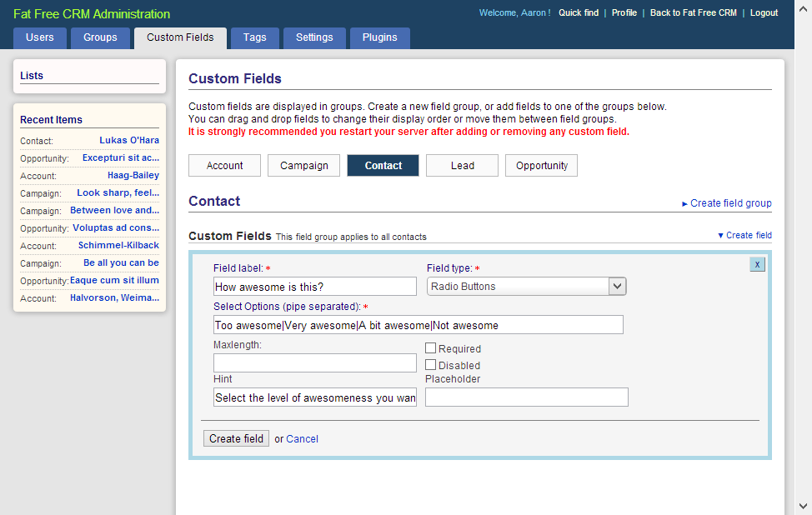This screenshot has height=515, width=812.
Task: Go to the Tags tab
Action: tap(254, 37)
